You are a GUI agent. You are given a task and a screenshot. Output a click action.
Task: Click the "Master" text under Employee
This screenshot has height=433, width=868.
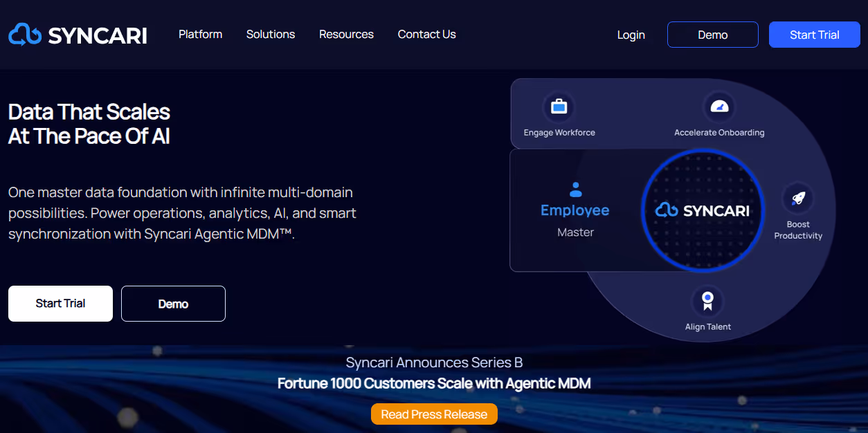point(576,232)
